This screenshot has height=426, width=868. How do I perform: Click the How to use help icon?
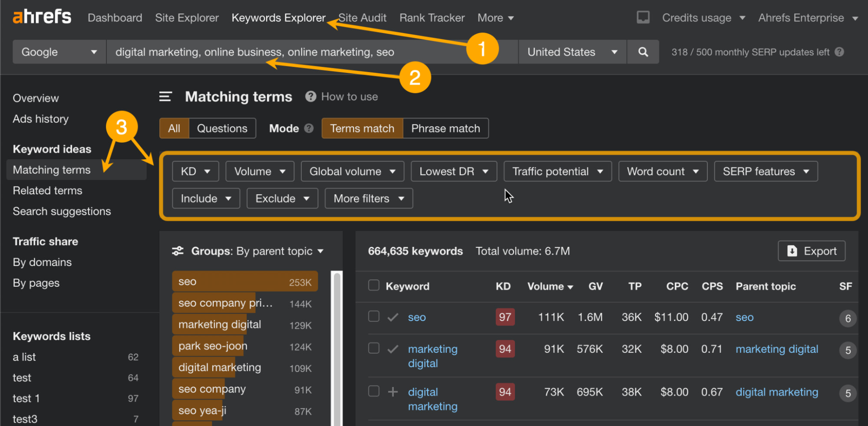310,96
